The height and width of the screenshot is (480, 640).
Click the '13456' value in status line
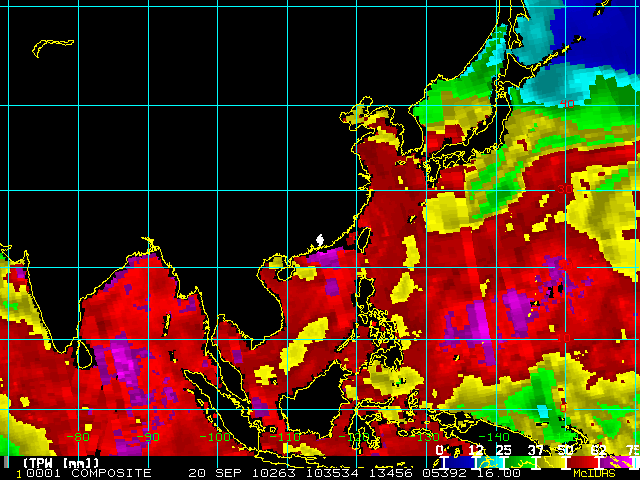tap(391, 473)
